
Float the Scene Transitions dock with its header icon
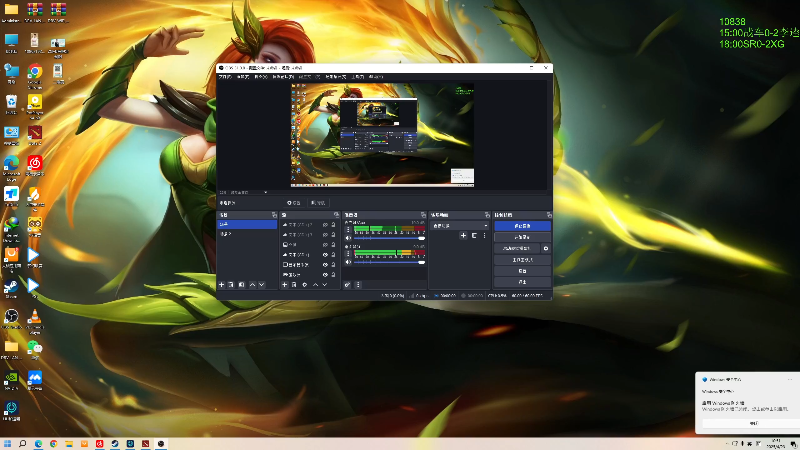click(487, 215)
